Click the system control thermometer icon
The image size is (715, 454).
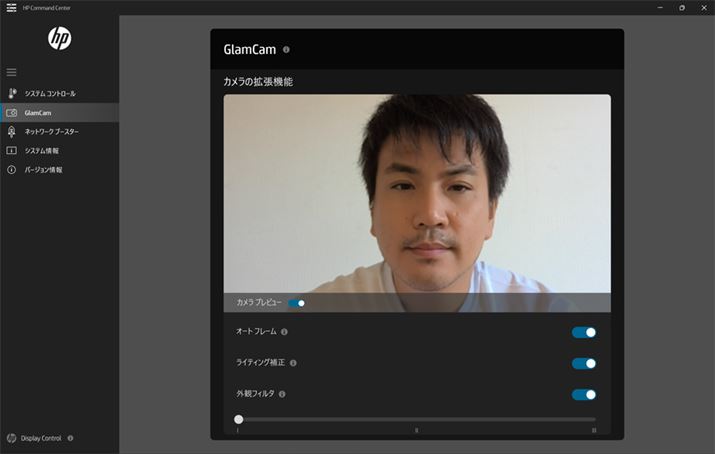pos(12,93)
